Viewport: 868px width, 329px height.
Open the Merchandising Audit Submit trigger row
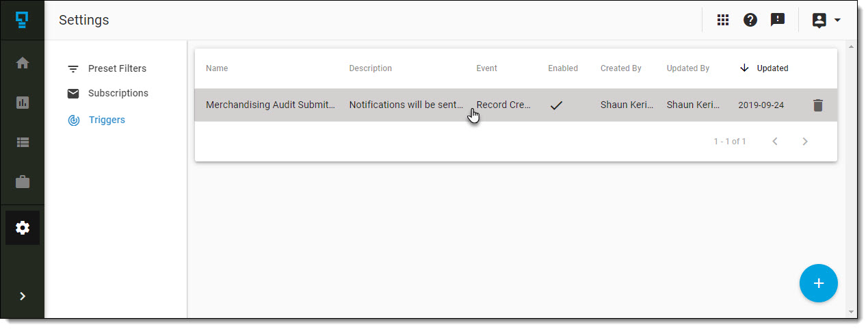(270, 105)
